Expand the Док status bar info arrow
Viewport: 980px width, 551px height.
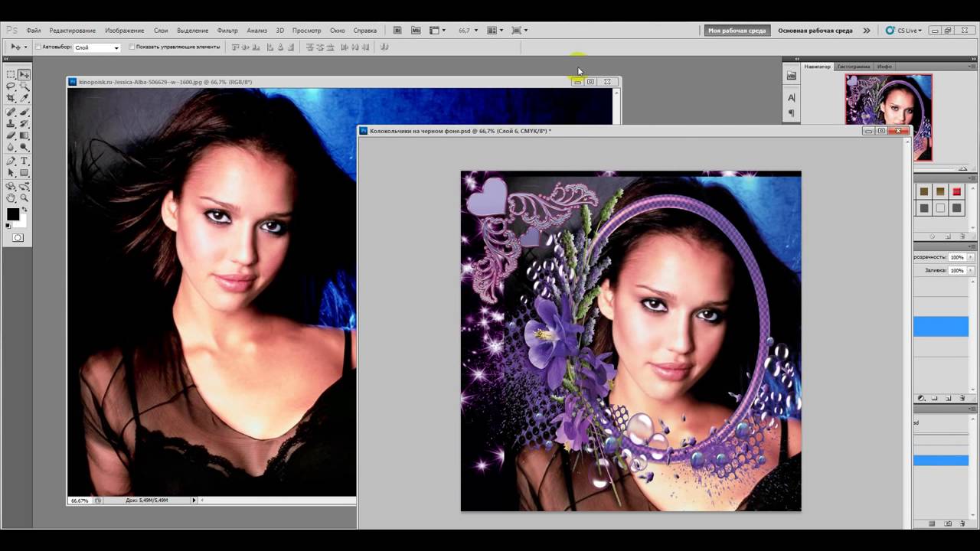click(194, 500)
